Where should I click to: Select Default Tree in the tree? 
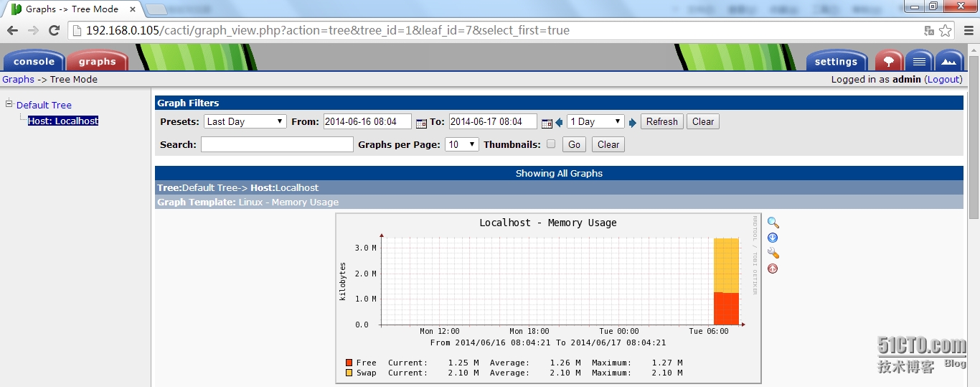pos(44,105)
